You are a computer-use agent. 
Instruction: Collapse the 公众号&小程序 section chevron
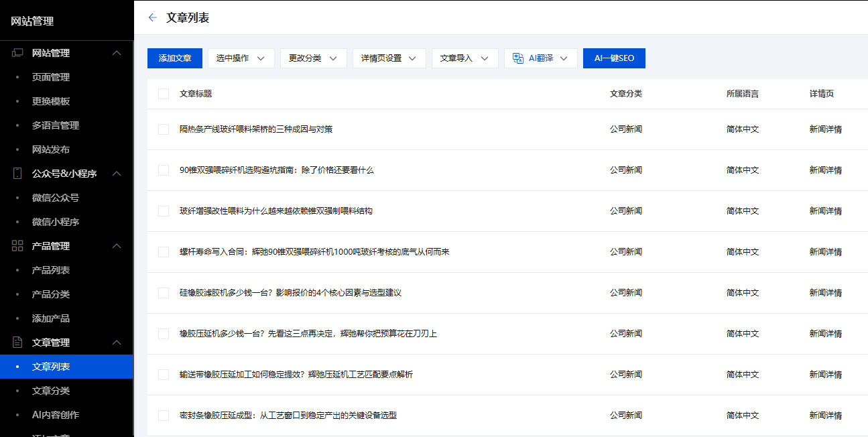point(117,174)
